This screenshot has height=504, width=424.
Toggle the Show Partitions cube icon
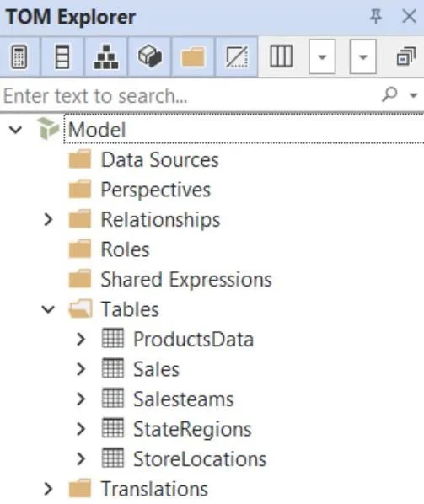click(x=150, y=57)
